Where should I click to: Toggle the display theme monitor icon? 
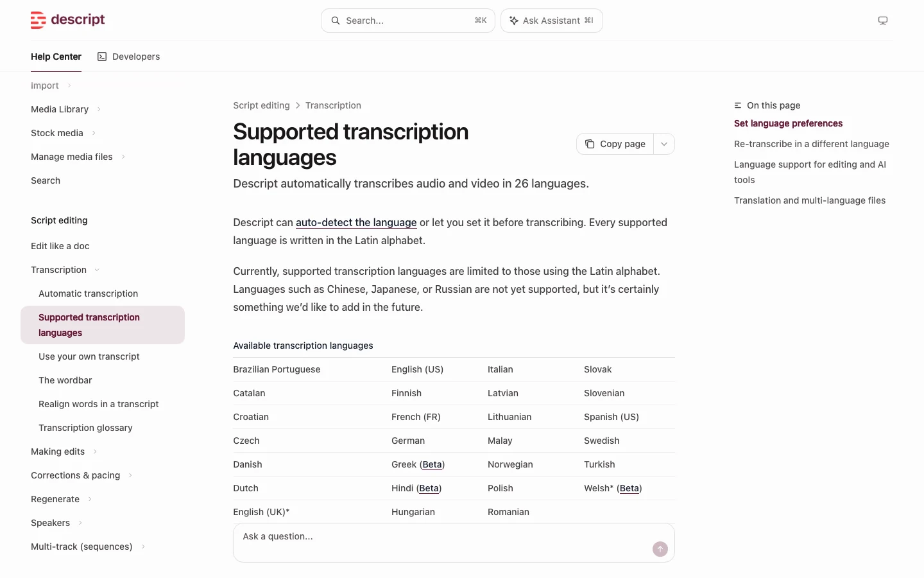click(x=883, y=21)
